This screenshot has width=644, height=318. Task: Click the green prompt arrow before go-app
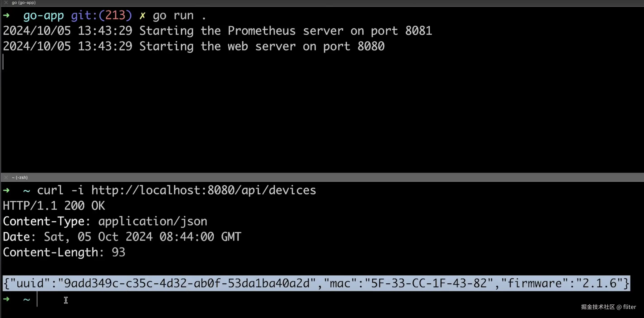click(7, 15)
